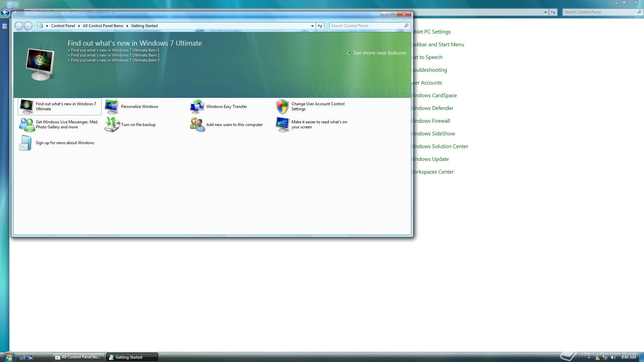Screen dimensions: 644x362
Task: Click the Action Center warning tray icon
Action: tap(597, 357)
